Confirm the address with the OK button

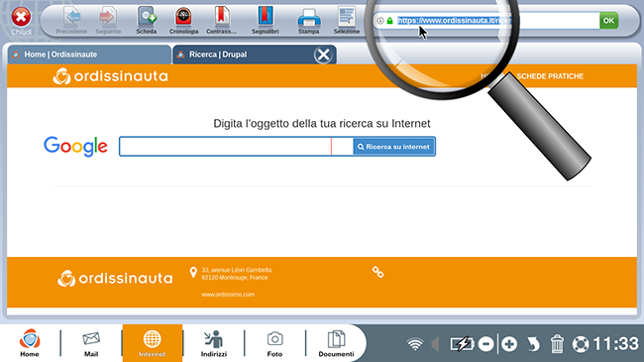(608, 21)
